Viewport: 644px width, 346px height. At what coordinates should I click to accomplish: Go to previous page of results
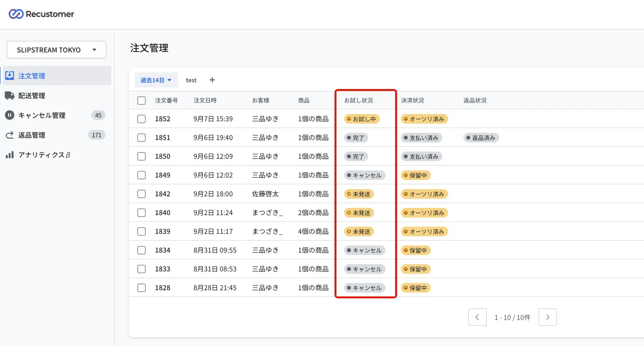[477, 317]
